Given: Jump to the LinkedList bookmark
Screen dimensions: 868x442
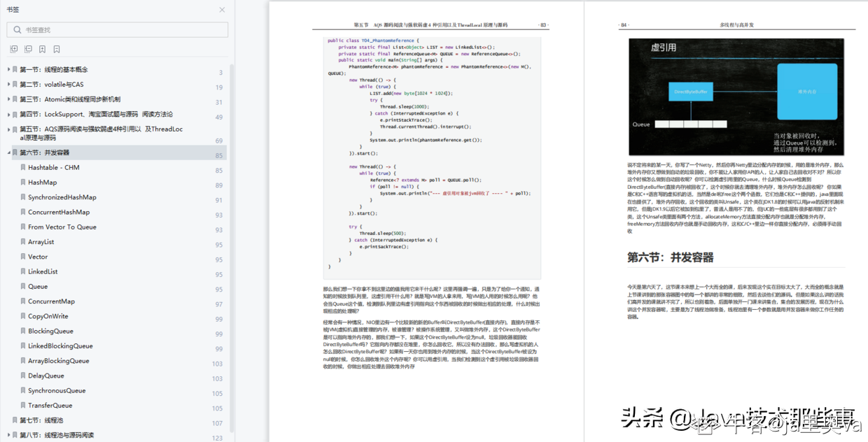Looking at the screenshot, I should tap(43, 271).
